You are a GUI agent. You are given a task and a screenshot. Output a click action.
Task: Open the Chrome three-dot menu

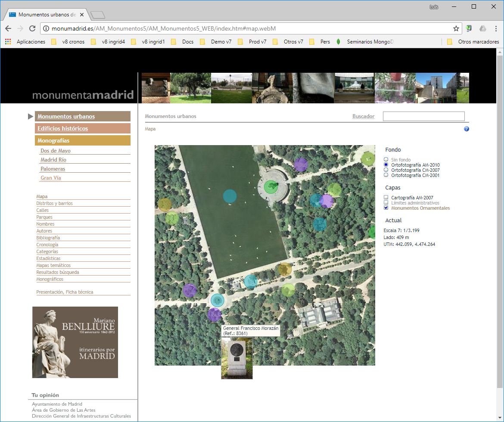click(496, 29)
